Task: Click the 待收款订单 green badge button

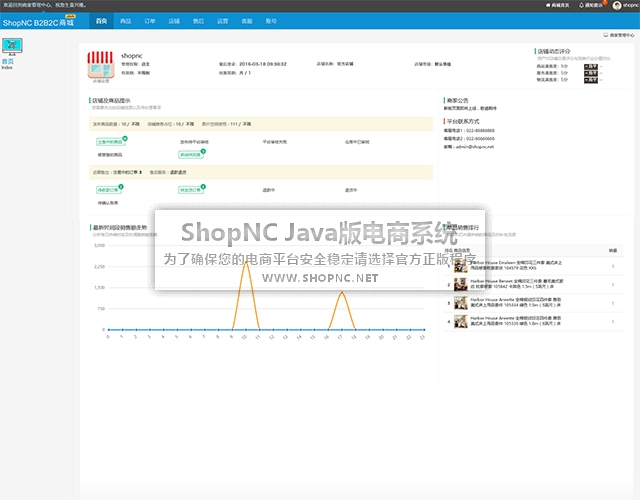Action: [109, 190]
